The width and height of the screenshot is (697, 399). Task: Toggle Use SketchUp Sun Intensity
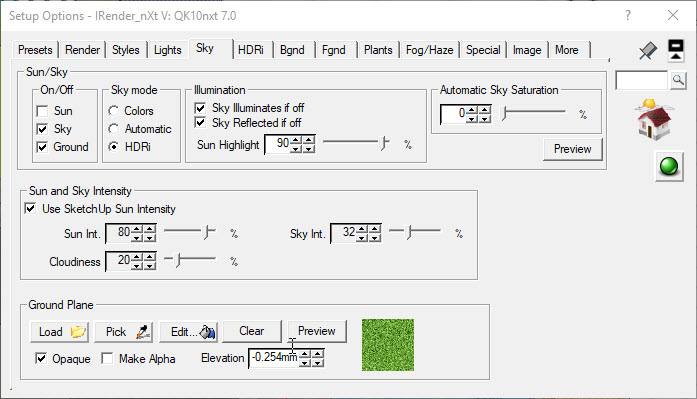point(30,208)
